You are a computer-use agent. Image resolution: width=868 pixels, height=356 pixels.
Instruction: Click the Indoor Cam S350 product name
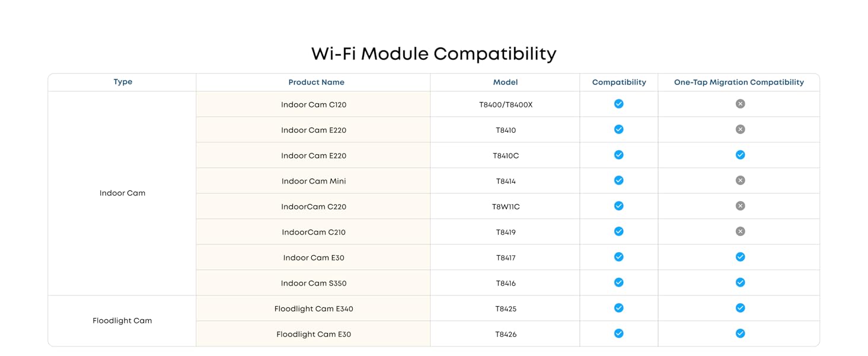[314, 283]
